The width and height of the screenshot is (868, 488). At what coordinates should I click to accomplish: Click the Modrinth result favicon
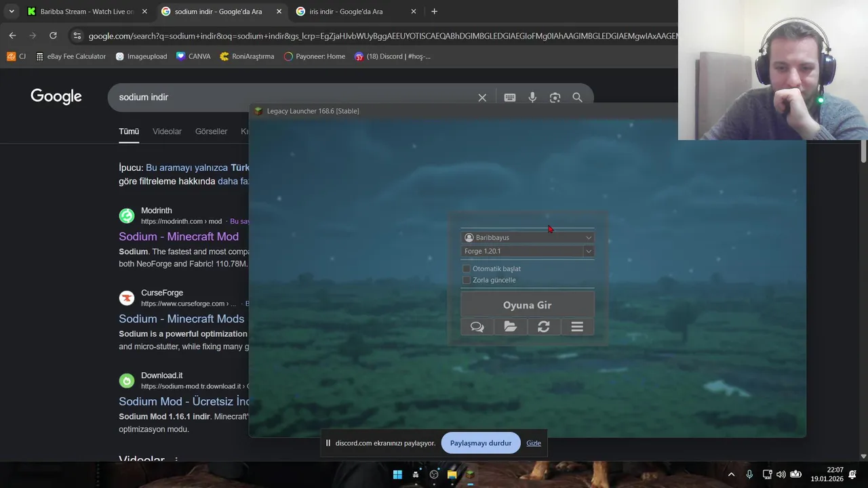127,216
